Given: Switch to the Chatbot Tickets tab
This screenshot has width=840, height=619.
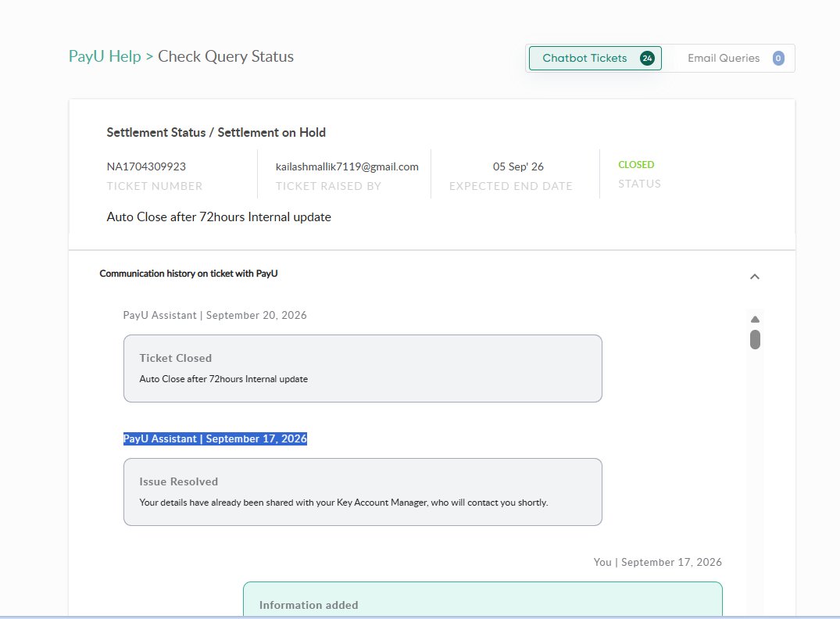Looking at the screenshot, I should tap(595, 58).
